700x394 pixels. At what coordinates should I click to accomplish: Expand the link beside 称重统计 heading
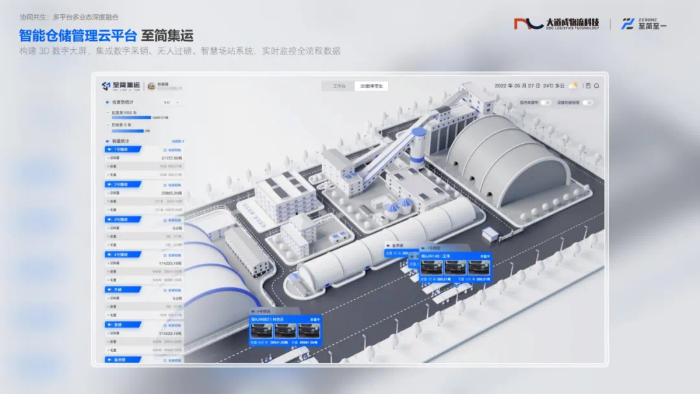(x=178, y=141)
